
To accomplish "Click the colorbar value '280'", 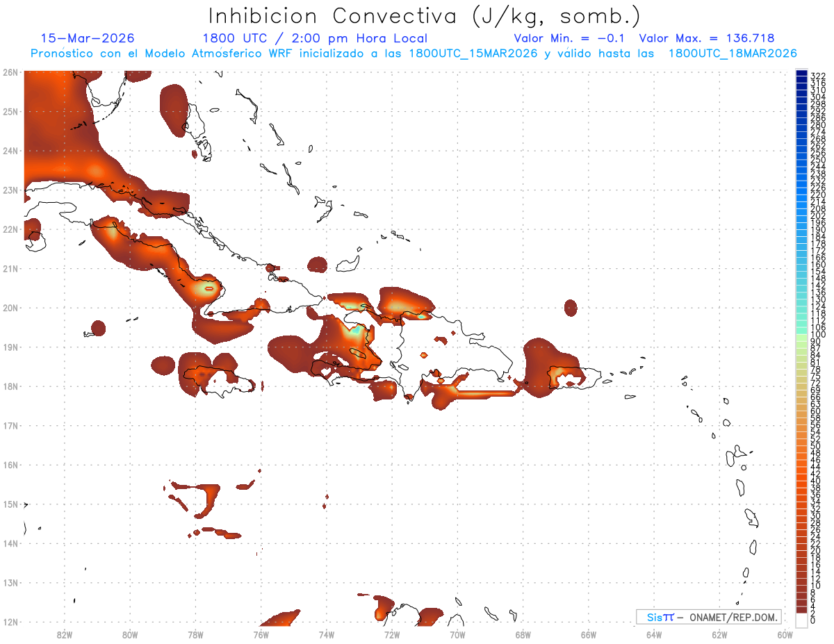I will tap(818, 125).
